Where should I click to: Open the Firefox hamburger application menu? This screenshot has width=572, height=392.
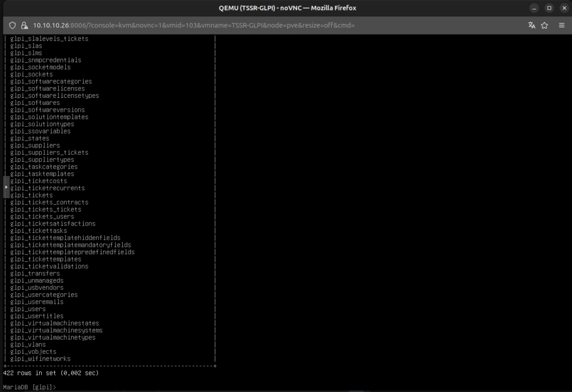[561, 26]
